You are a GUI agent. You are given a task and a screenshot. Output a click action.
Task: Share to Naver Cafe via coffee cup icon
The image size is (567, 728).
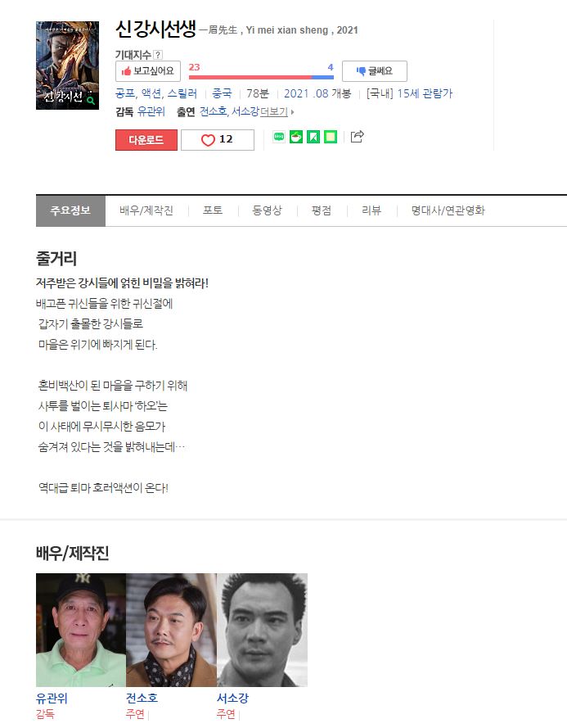pos(296,137)
